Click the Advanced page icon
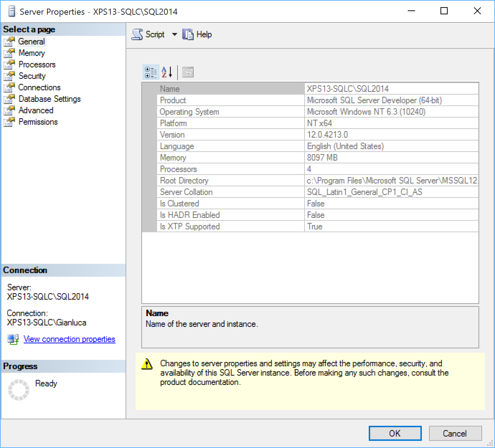Screen dimensions: 495x448 9,110
